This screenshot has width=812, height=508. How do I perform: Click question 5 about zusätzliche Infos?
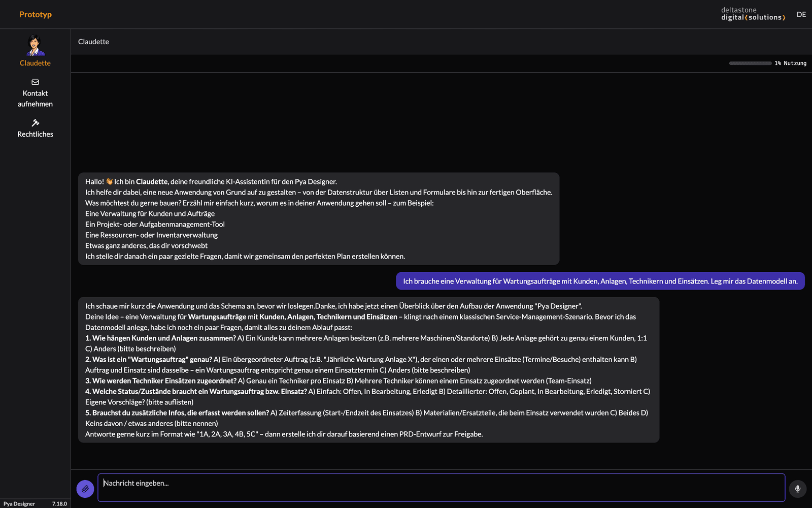click(x=366, y=418)
